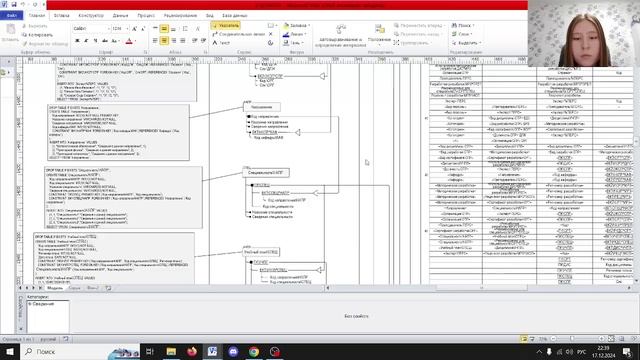Toggle strikethrough formatting
Screen dimensions: 640x360
(x=105, y=41)
